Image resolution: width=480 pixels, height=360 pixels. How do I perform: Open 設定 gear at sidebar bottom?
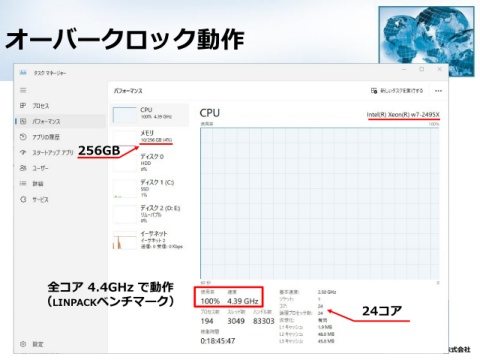point(23,344)
